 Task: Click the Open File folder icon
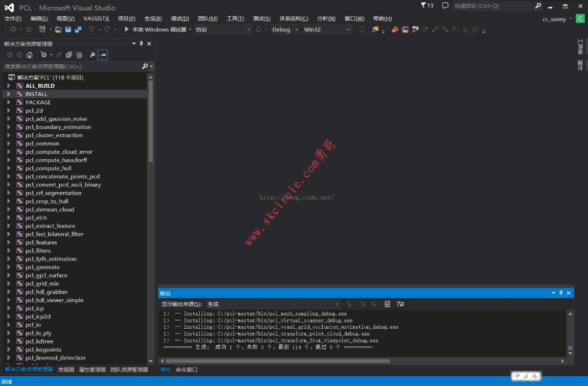coord(58,29)
